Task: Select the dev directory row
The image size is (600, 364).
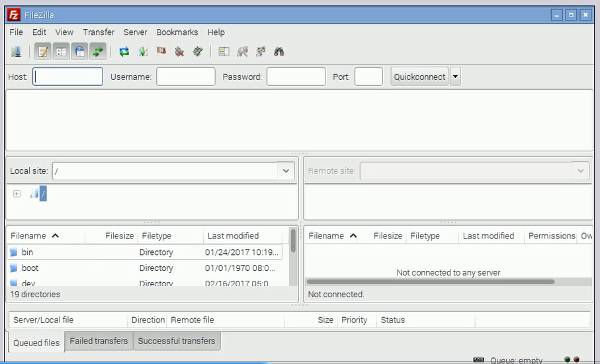Action: (x=145, y=283)
